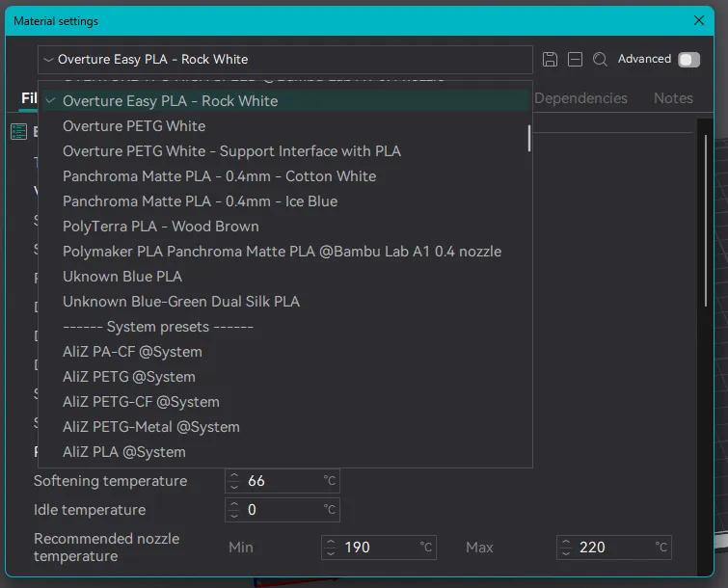Click the preset list scrollbar thumb
This screenshot has width=728, height=588.
coord(528,138)
